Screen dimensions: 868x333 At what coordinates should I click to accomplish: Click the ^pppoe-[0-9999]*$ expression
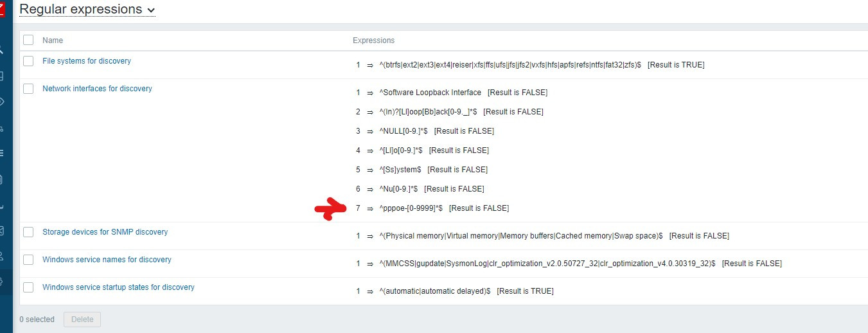411,208
